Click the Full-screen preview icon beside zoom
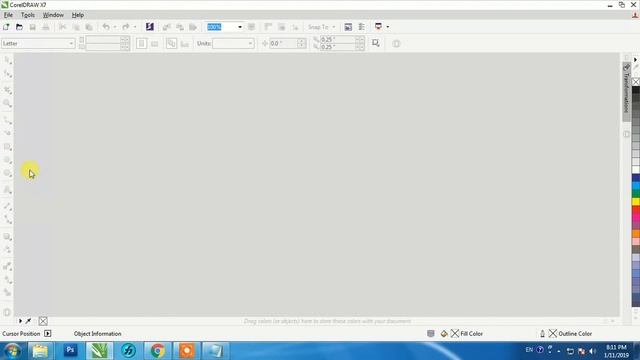The width and height of the screenshot is (640, 360). point(251,27)
